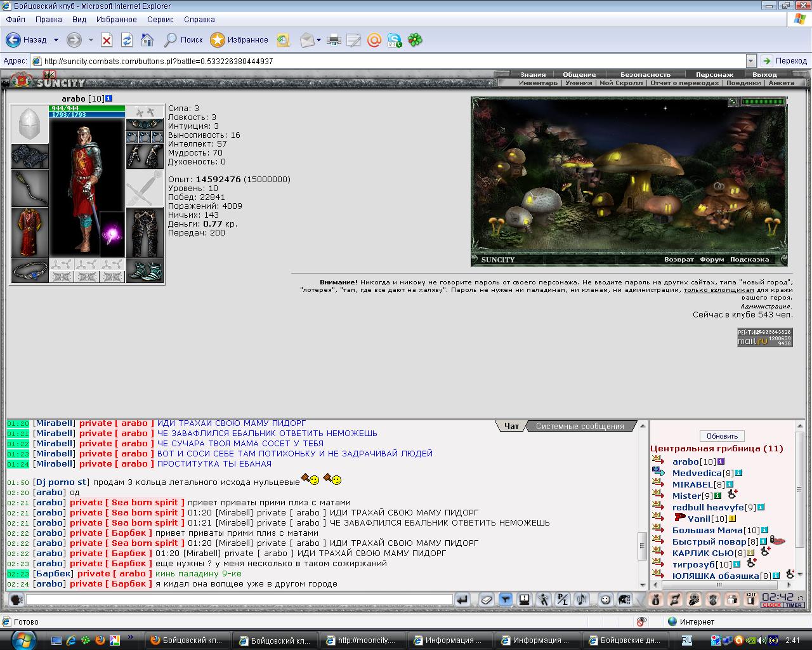Toggle the chat sound icon
Viewport: 812px width, 650px height.
tap(582, 600)
